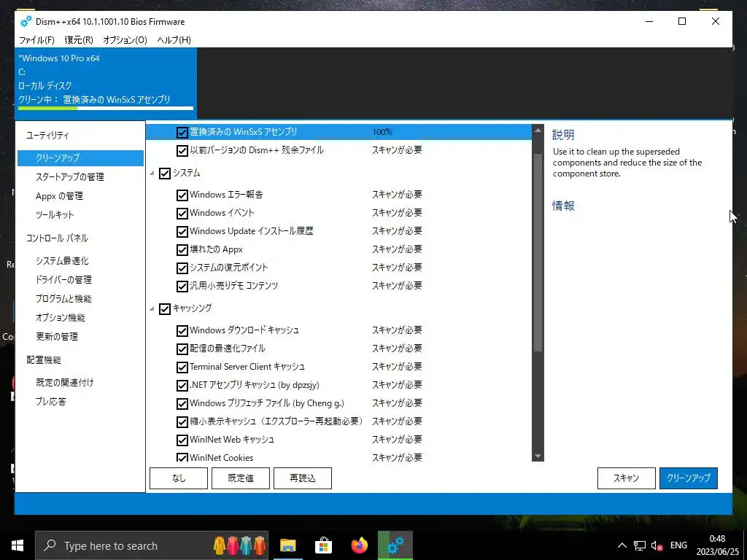Toggle the システム group checkbox
747x560 pixels.
(165, 174)
